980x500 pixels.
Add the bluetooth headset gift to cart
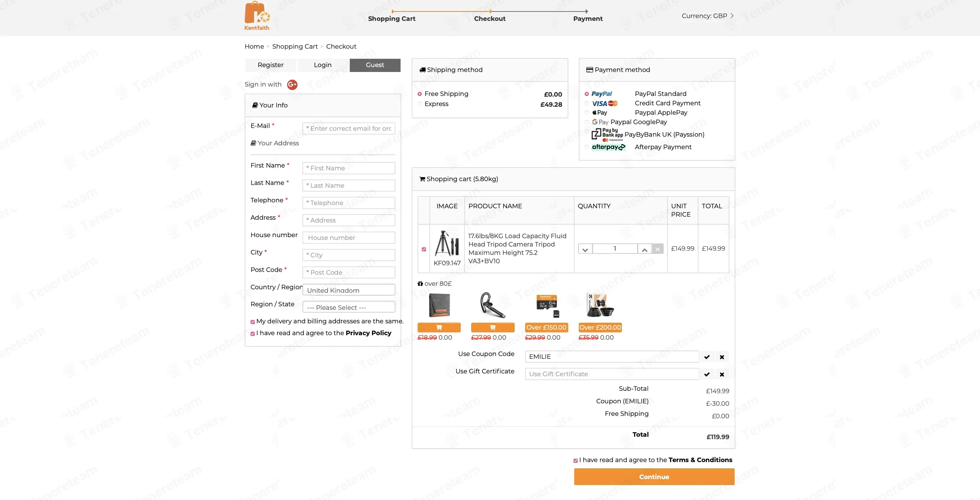493,328
